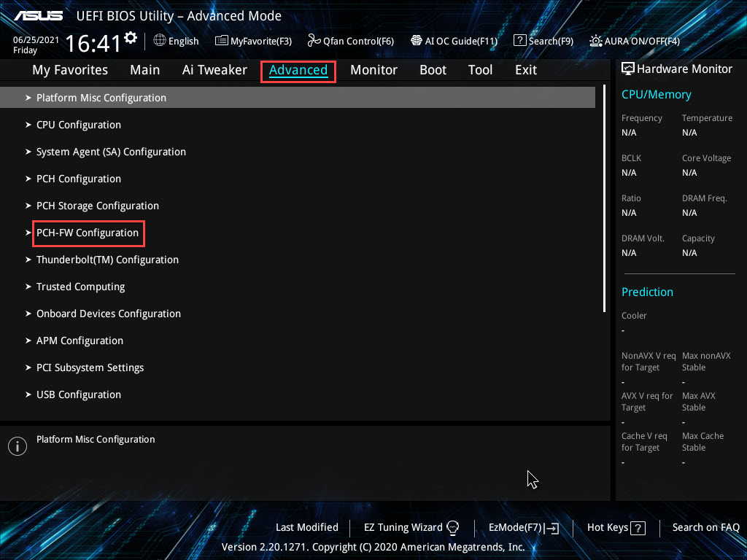
Task: Click the info icon in help pane
Action: point(17,446)
